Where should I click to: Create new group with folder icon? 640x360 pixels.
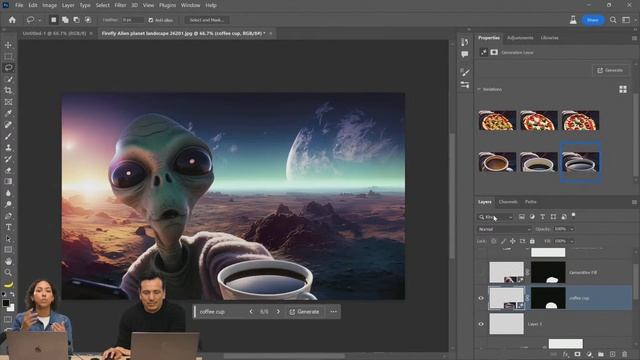click(601, 354)
